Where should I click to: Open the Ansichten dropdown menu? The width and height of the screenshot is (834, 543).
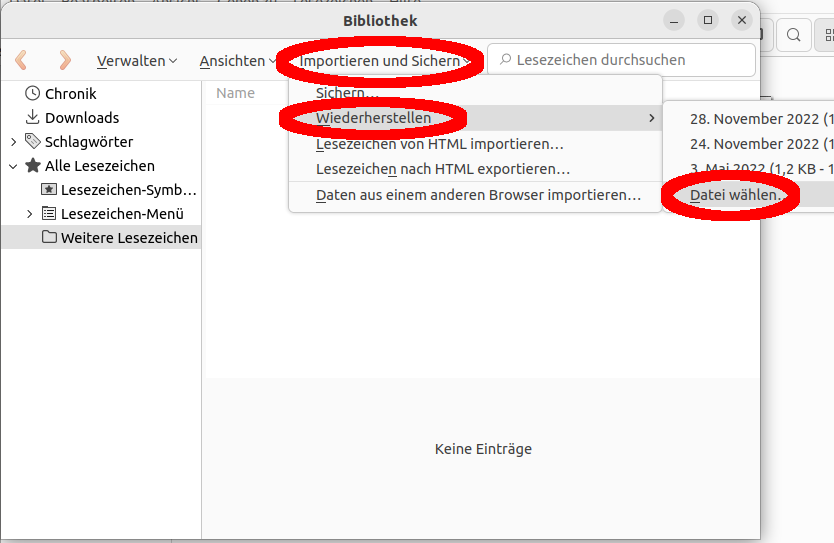(238, 61)
